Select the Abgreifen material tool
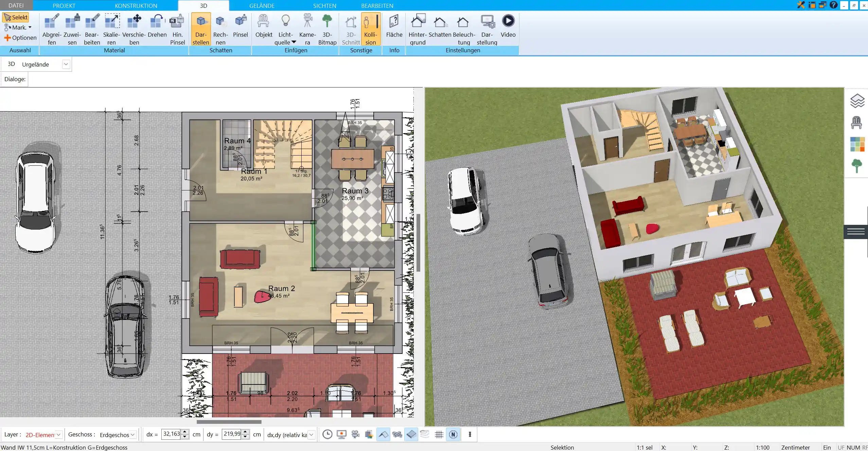Image resolution: width=868 pixels, height=451 pixels. pyautogui.click(x=52, y=29)
